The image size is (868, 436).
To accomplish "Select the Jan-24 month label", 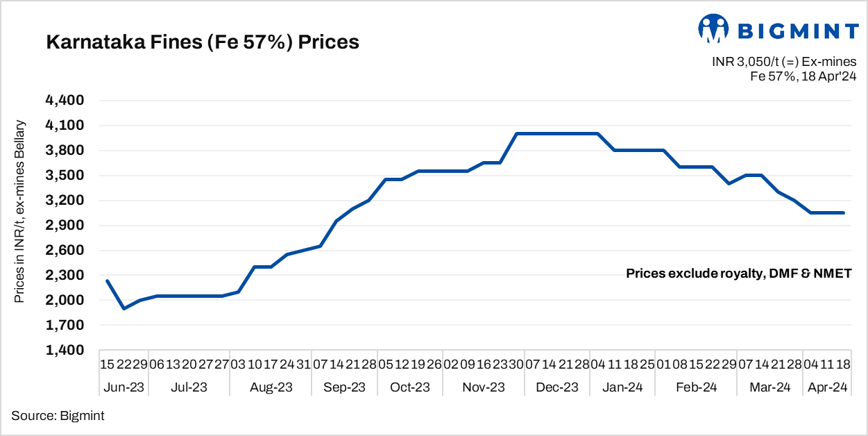I will tap(622, 387).
